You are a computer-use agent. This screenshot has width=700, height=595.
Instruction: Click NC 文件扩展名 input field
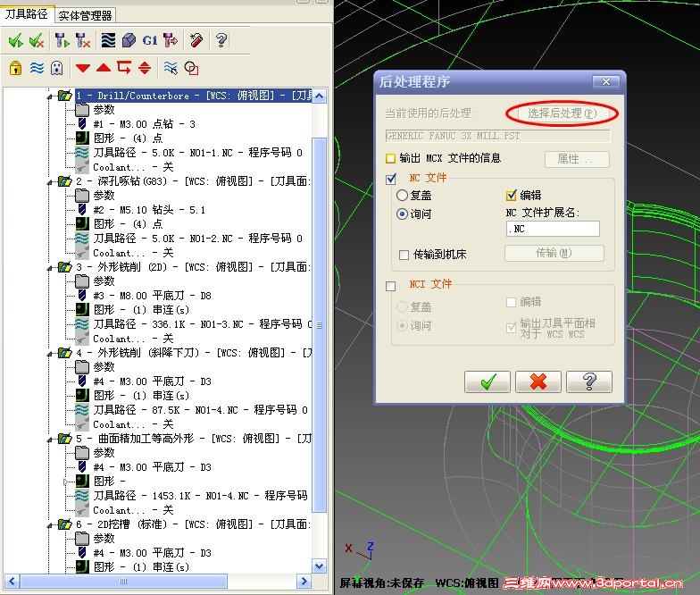tap(553, 229)
